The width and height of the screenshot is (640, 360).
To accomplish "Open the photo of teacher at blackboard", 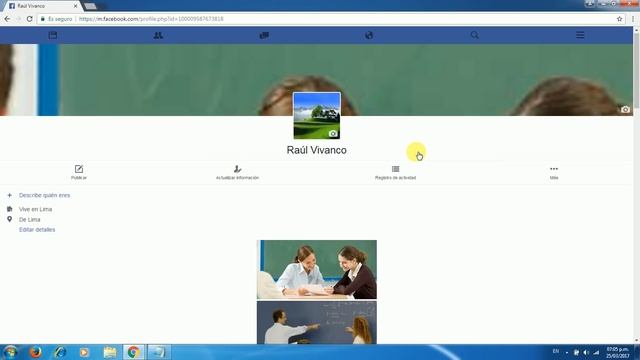I will (316, 322).
